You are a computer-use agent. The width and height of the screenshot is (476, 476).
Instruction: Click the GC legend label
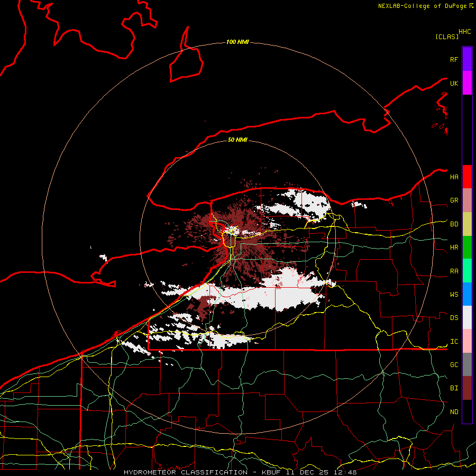tap(454, 365)
